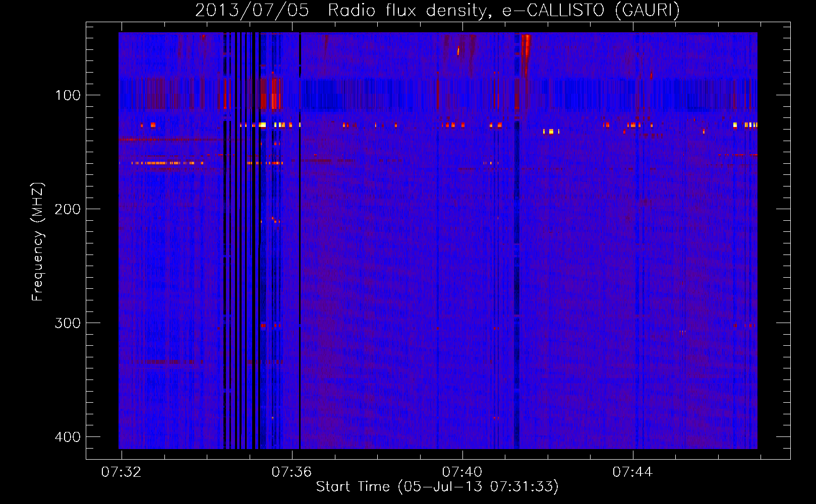Select the 200 frequency tick label
This screenshot has height=504, width=816.
[68, 209]
